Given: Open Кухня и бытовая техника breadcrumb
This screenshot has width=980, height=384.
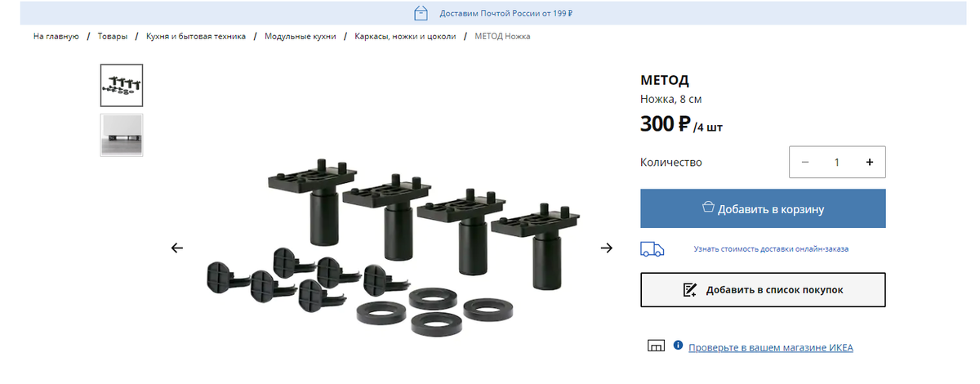Looking at the screenshot, I should pyautogui.click(x=196, y=36).
